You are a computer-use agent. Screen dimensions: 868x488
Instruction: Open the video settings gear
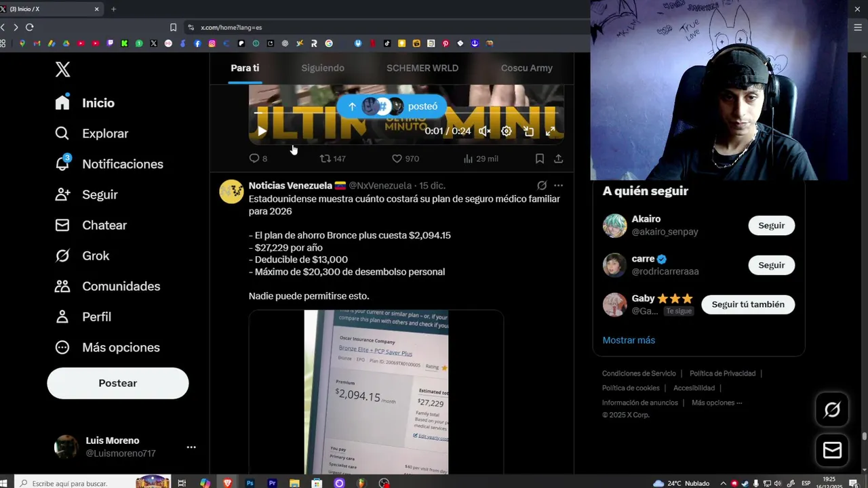507,131
